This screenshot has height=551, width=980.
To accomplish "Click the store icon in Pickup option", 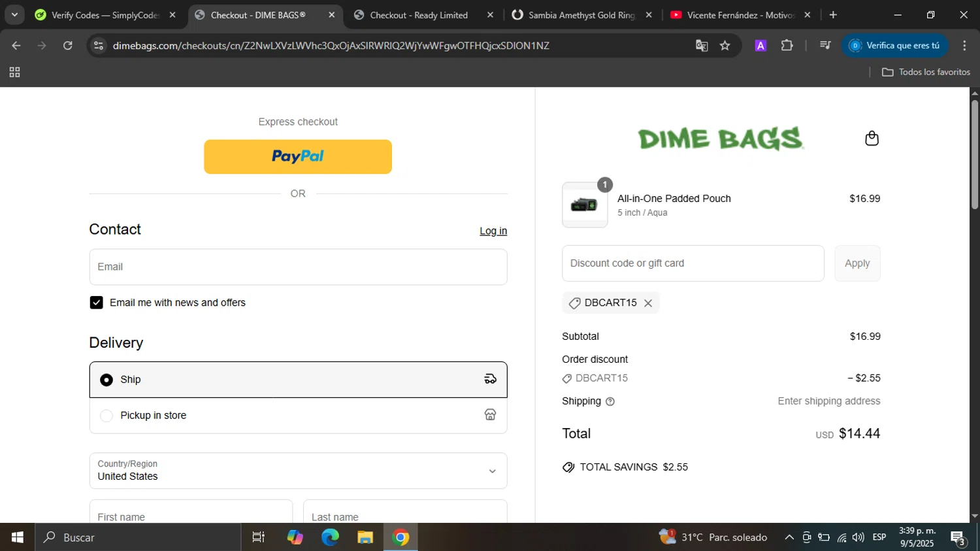I will pos(490,415).
